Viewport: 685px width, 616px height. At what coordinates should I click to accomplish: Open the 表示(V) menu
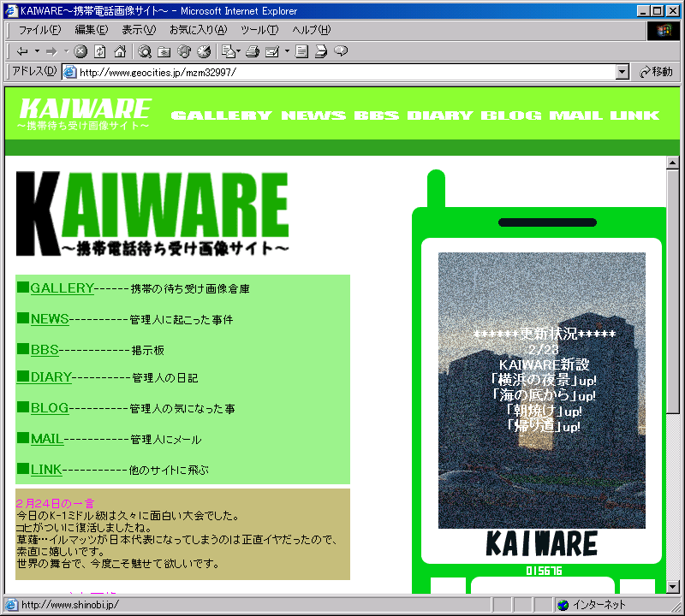coord(139,30)
